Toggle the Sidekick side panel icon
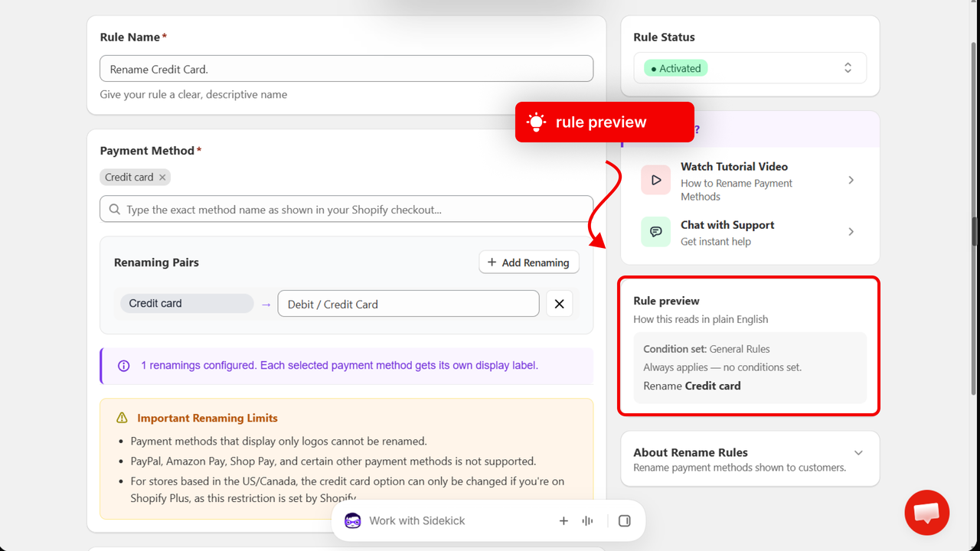Screen dimensions: 980x551 coord(624,521)
